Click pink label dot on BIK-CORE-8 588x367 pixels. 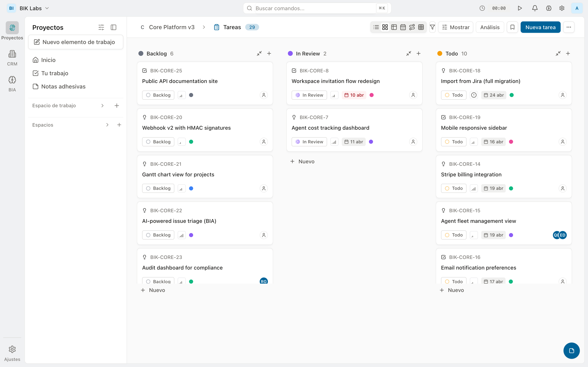[372, 95]
